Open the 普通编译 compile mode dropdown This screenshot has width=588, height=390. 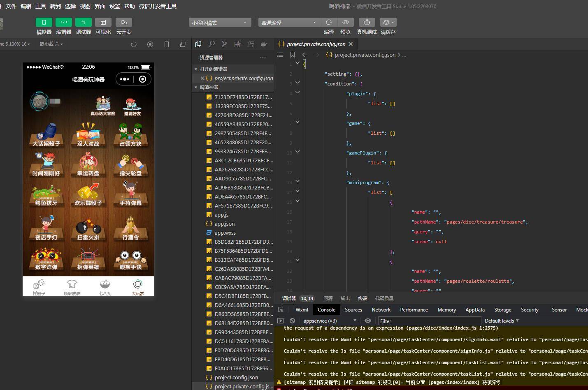(289, 23)
